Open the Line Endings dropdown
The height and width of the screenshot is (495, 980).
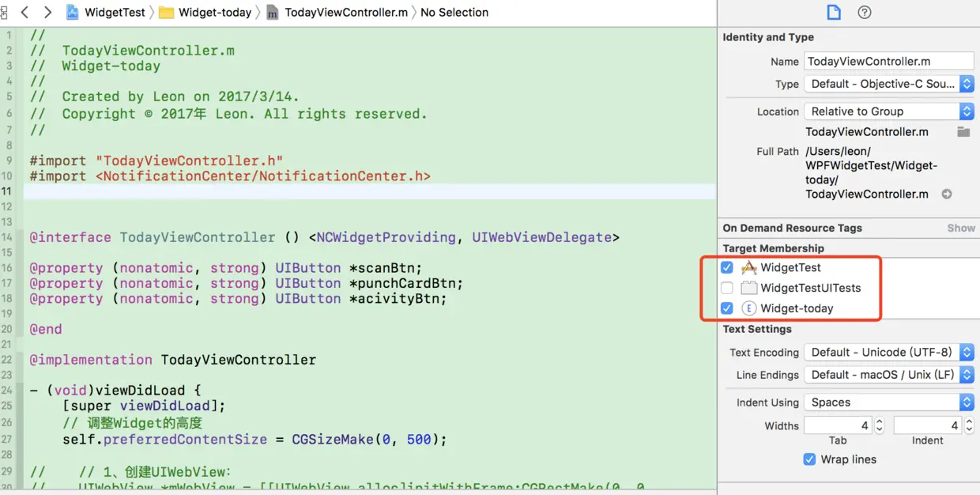pos(889,375)
